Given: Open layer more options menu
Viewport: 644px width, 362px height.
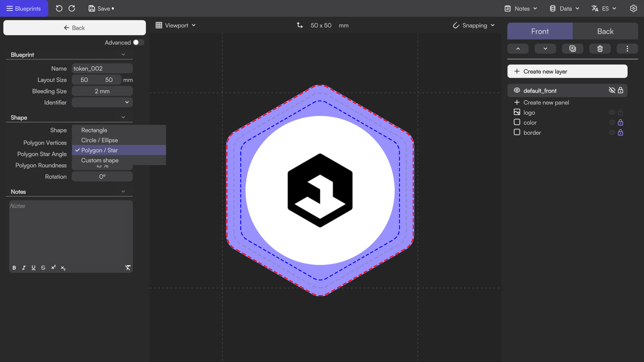Looking at the screenshot, I should tap(627, 49).
